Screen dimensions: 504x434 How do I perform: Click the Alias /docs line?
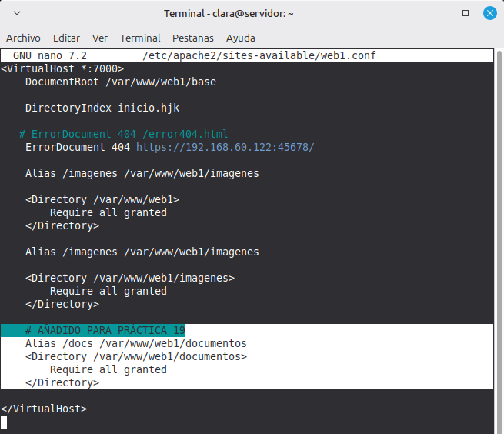pyautogui.click(x=135, y=343)
